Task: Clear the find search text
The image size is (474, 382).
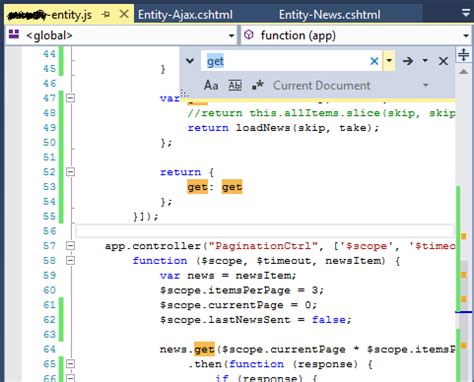Action: 374,61
